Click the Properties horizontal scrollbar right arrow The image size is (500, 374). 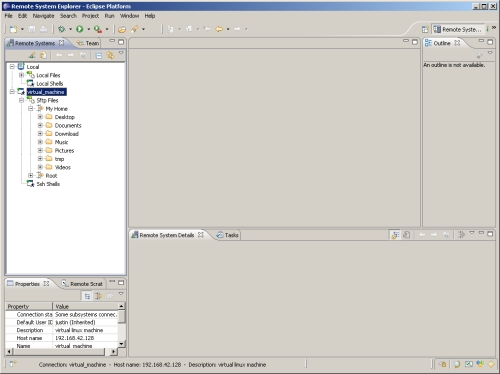(x=114, y=351)
